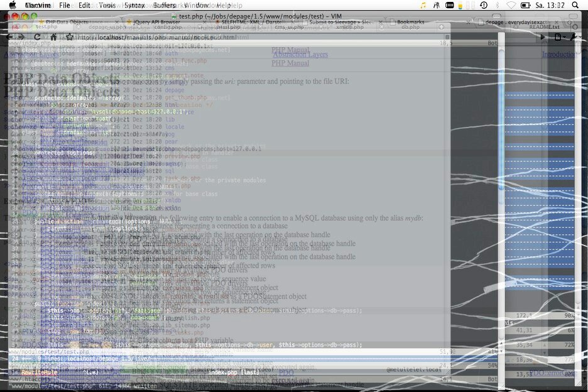Go forward in the Chrome browser

(x=21, y=37)
